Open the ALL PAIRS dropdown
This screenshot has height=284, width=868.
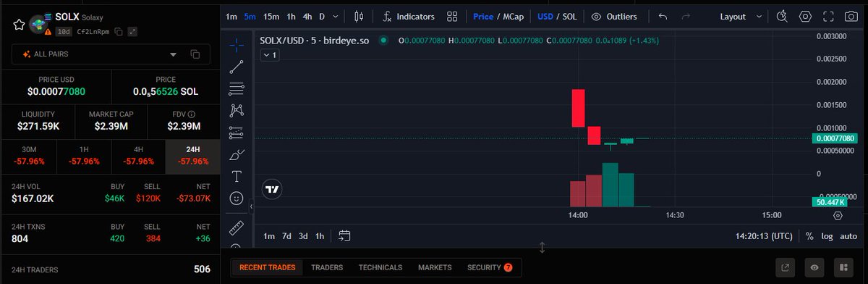tap(111, 54)
